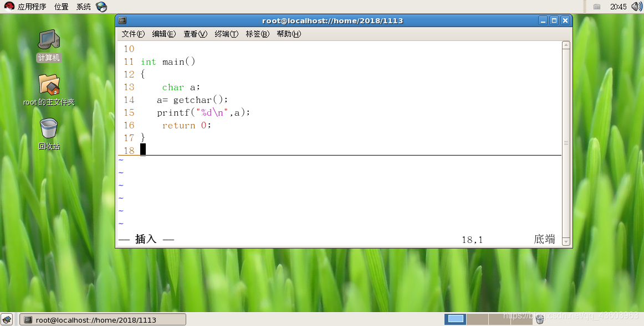Screen dimensions: 644x326
Task: Click the 'int main()' code line
Action: pyautogui.click(x=168, y=62)
